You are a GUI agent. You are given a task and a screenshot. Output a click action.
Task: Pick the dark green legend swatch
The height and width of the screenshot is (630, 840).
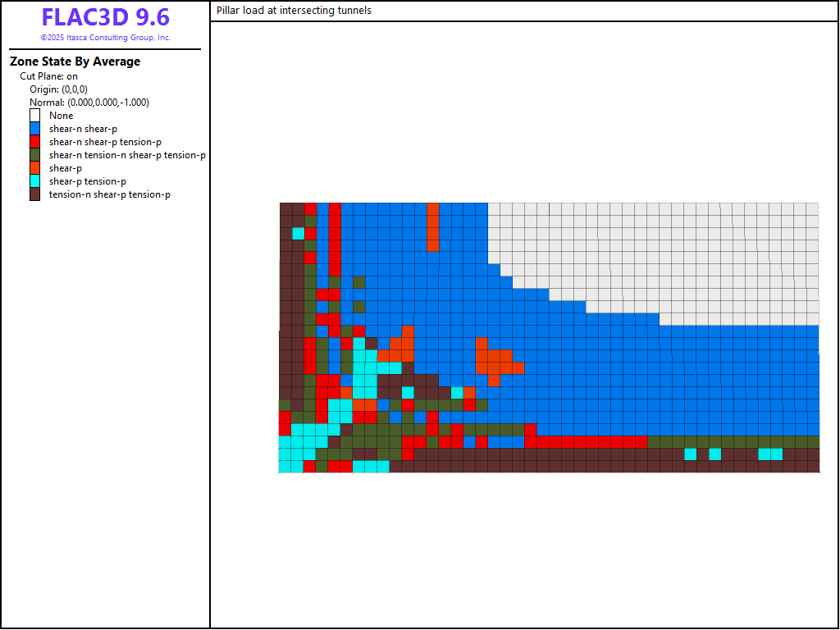34,155
